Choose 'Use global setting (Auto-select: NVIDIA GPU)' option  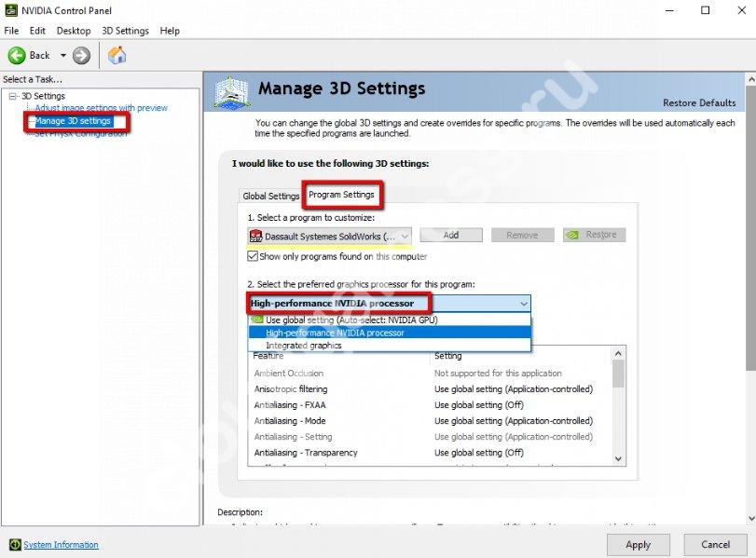coord(351,320)
